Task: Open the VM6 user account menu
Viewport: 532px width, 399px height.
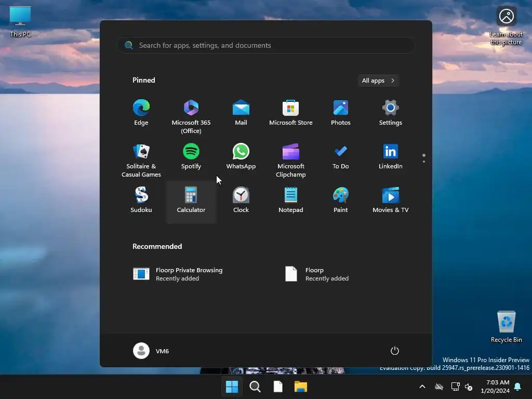Action: tap(151, 351)
